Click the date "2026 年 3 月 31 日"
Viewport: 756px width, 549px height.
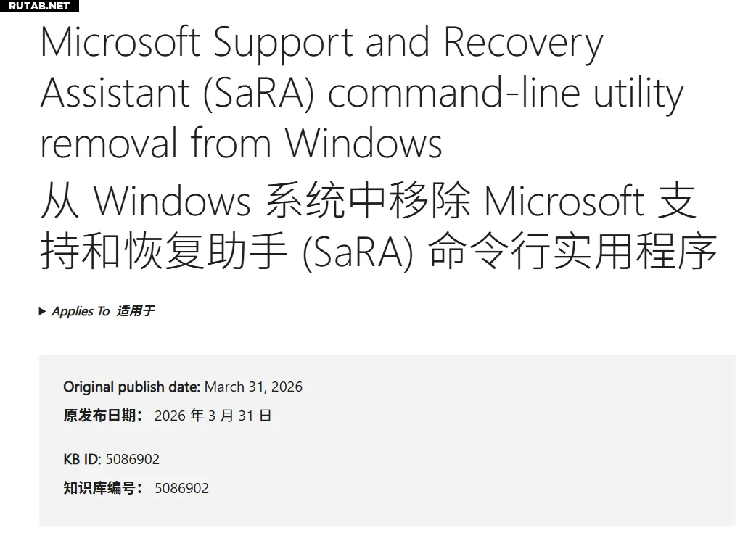point(213,416)
